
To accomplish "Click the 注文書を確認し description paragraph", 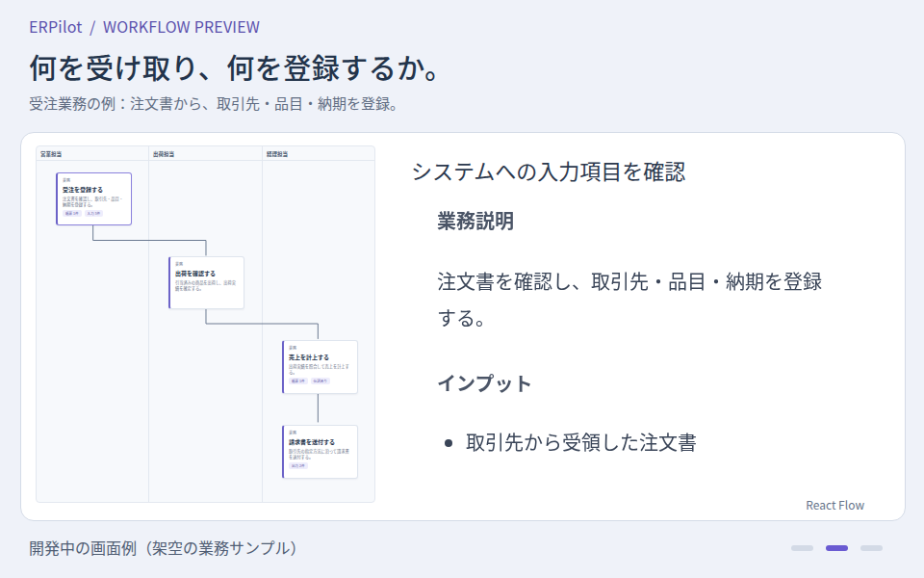I will point(629,300).
